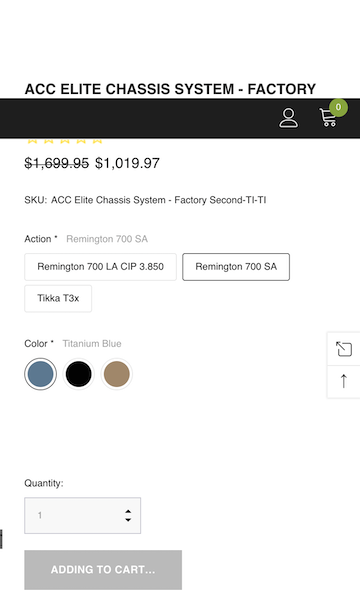Pick the Titanium Blue color swatch
This screenshot has width=360, height=598.
click(x=40, y=374)
